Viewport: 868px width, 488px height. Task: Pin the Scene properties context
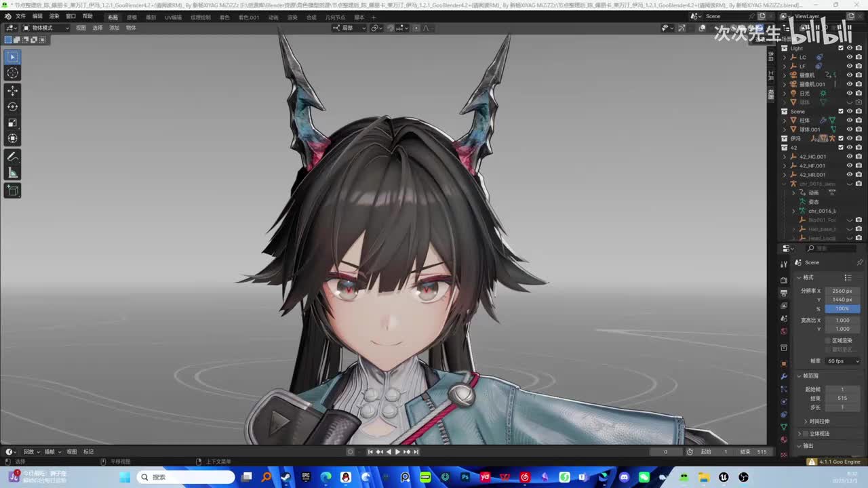[859, 262]
